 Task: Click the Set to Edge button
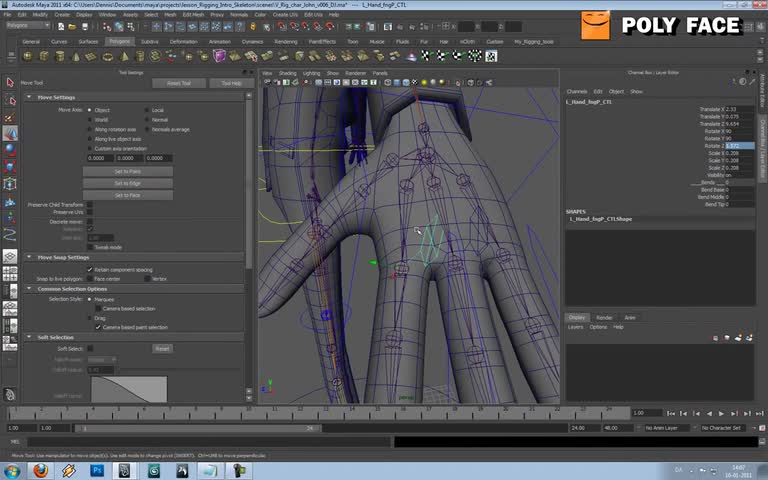(127, 183)
